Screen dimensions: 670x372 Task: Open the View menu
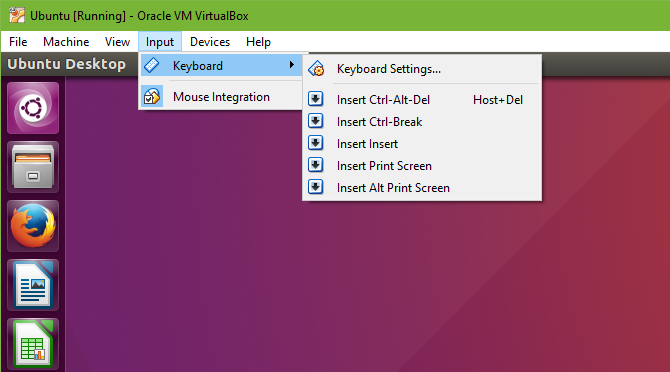117,42
